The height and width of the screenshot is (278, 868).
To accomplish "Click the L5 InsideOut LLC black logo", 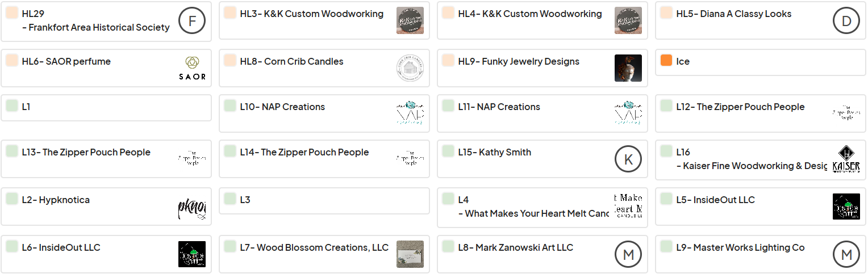I will pyautogui.click(x=846, y=207).
